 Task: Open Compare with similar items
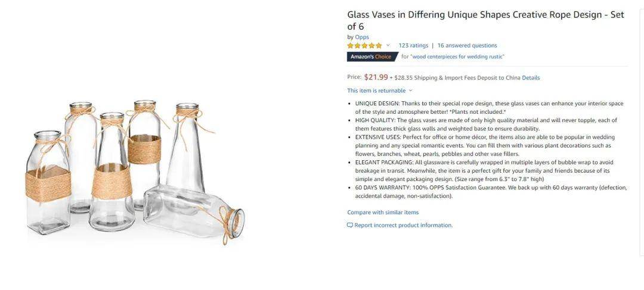[383, 213]
